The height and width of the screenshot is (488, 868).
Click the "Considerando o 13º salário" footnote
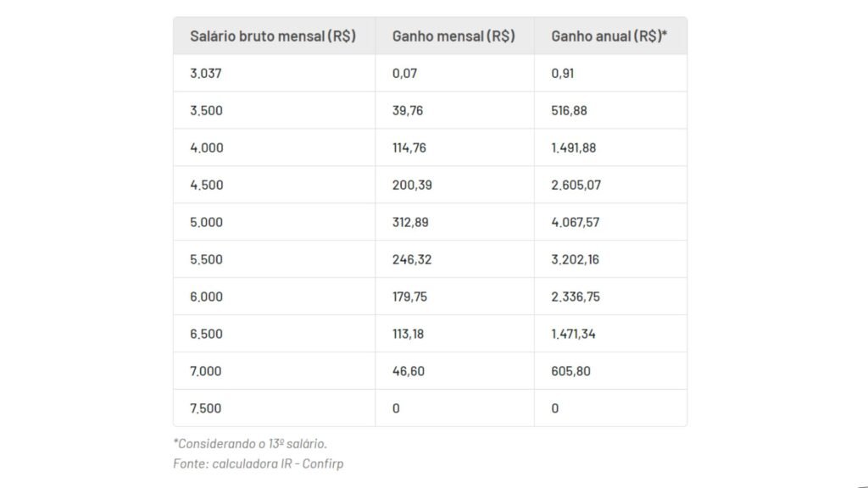pyautogui.click(x=250, y=444)
